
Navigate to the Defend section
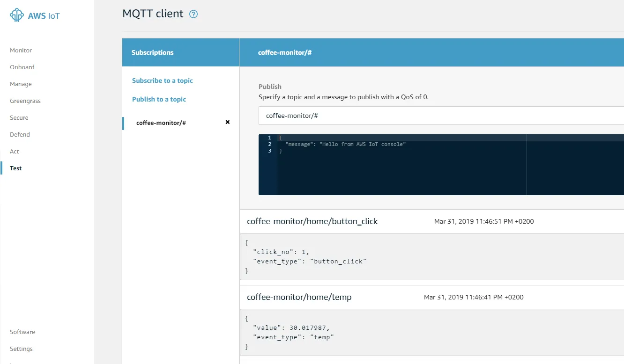click(19, 134)
